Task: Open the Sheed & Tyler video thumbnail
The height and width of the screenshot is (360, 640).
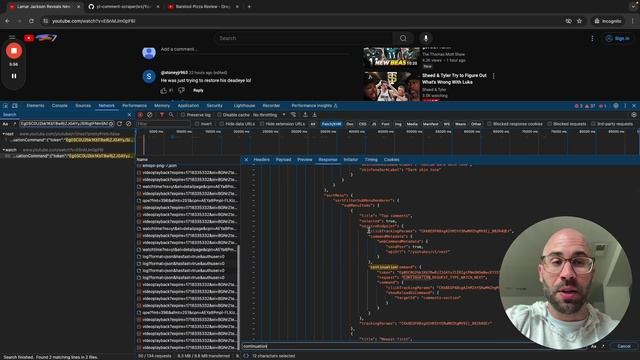Action: tap(391, 86)
